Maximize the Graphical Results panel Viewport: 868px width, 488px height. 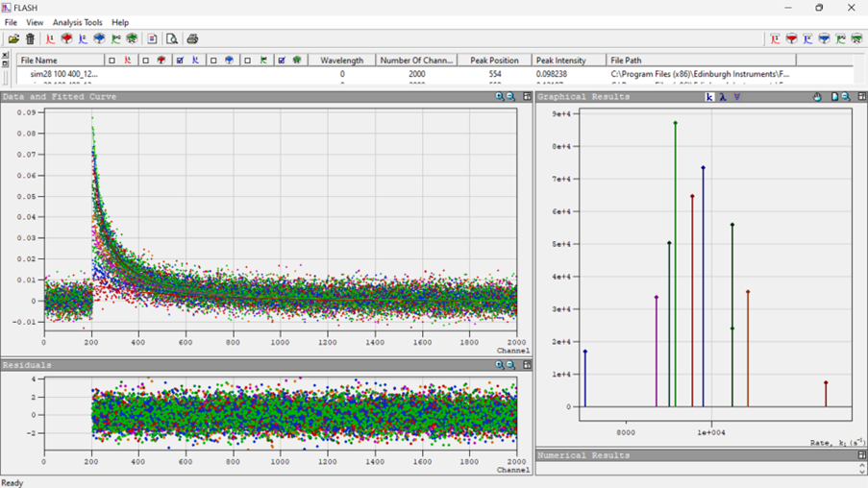pos(862,97)
